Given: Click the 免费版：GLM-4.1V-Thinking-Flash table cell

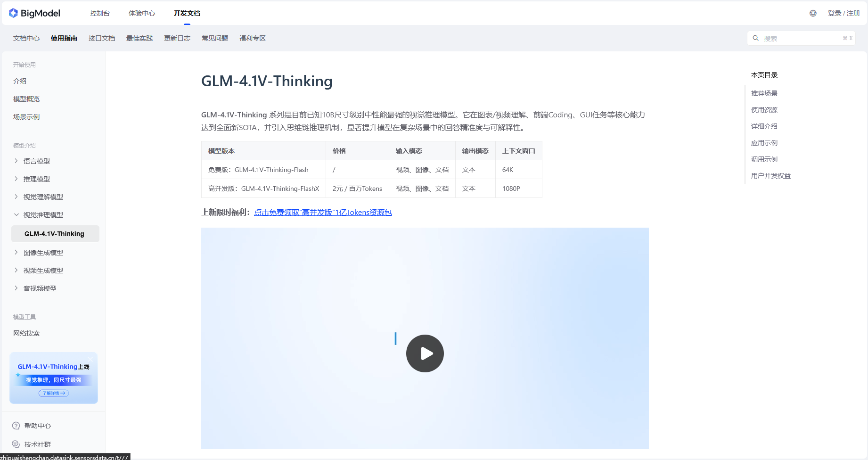Looking at the screenshot, I should (263, 170).
